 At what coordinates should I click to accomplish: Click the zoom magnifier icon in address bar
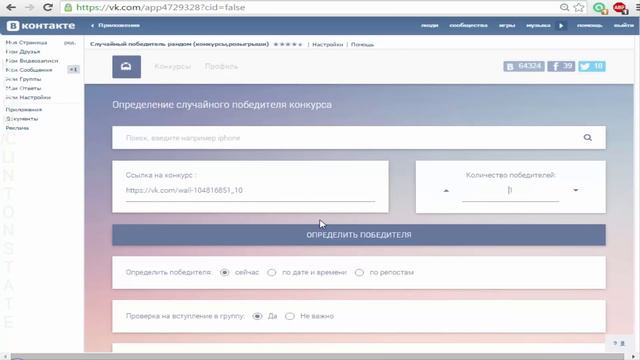pos(564,7)
